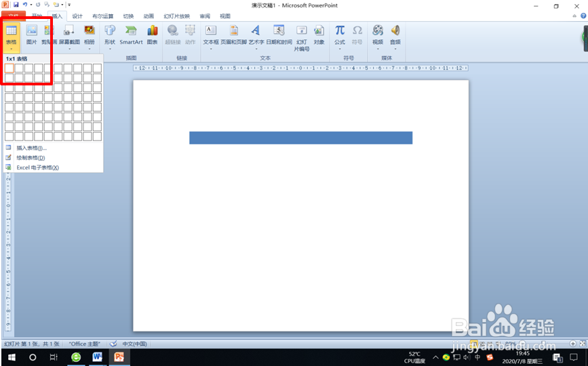Switch to Word on the taskbar
The height and width of the screenshot is (366, 588).
pyautogui.click(x=98, y=357)
